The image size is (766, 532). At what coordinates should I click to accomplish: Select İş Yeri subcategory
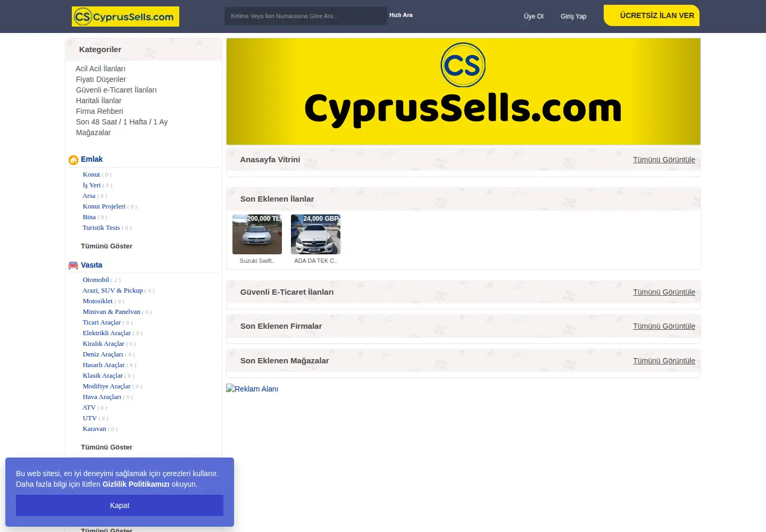tap(91, 185)
